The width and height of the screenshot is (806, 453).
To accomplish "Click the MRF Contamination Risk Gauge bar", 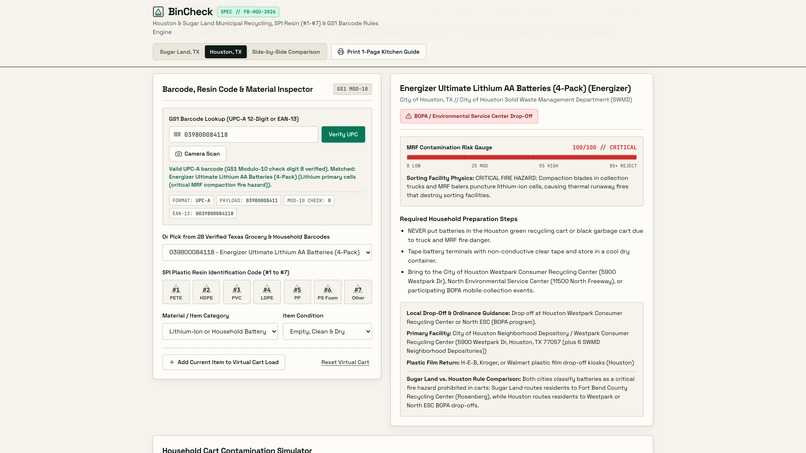I will click(522, 157).
